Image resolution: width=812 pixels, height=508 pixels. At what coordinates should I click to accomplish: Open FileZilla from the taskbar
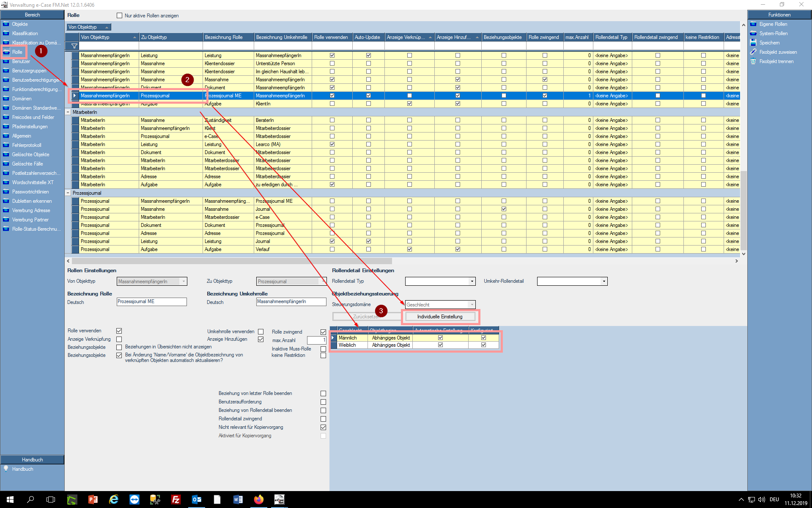[176, 500]
